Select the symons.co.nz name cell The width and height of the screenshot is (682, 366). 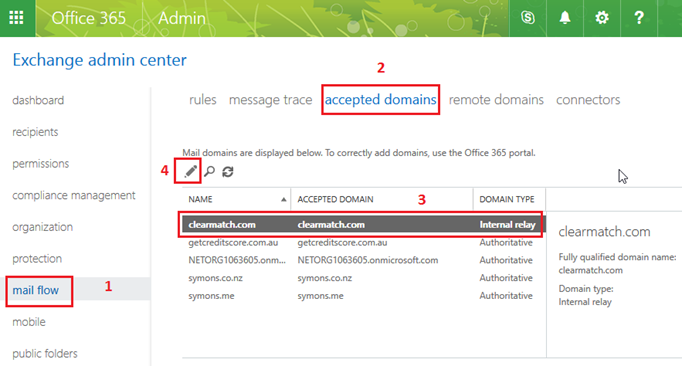pos(215,278)
